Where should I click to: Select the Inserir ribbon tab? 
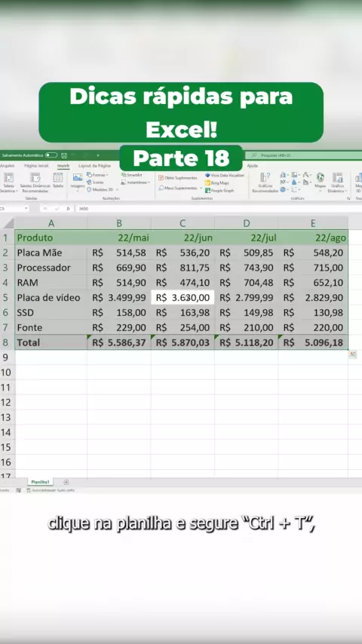click(x=63, y=165)
